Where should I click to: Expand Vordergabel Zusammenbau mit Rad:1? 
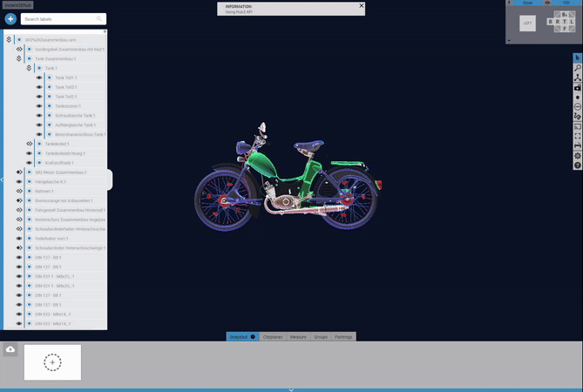click(x=18, y=49)
